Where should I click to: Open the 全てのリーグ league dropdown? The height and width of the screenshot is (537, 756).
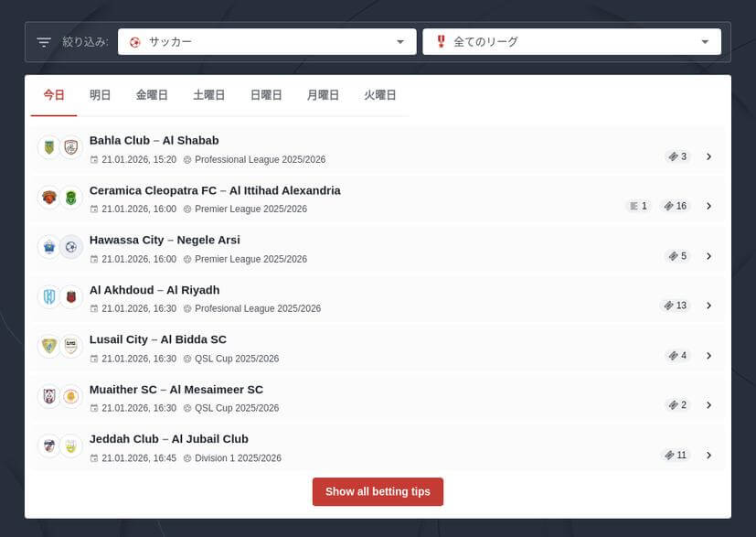[571, 42]
